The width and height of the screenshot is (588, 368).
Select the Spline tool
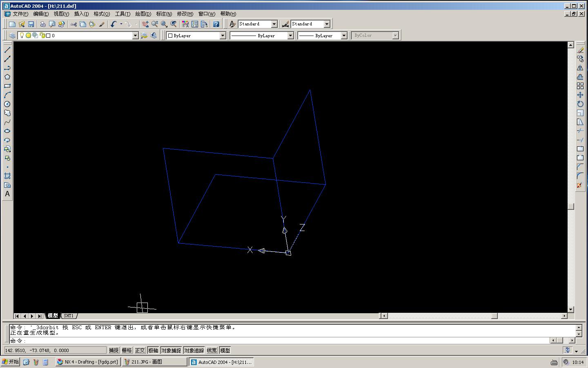pos(7,122)
